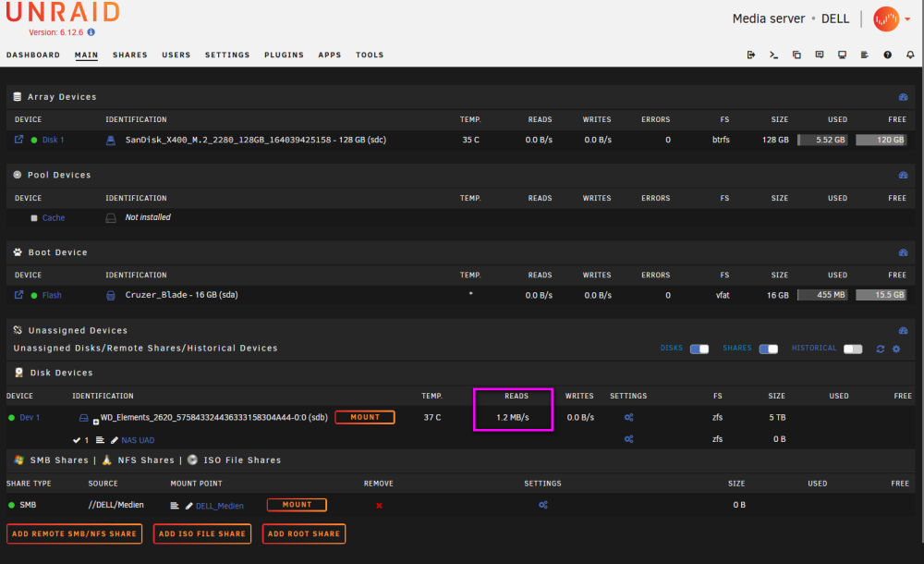Open the TOOLS tab

(x=370, y=55)
